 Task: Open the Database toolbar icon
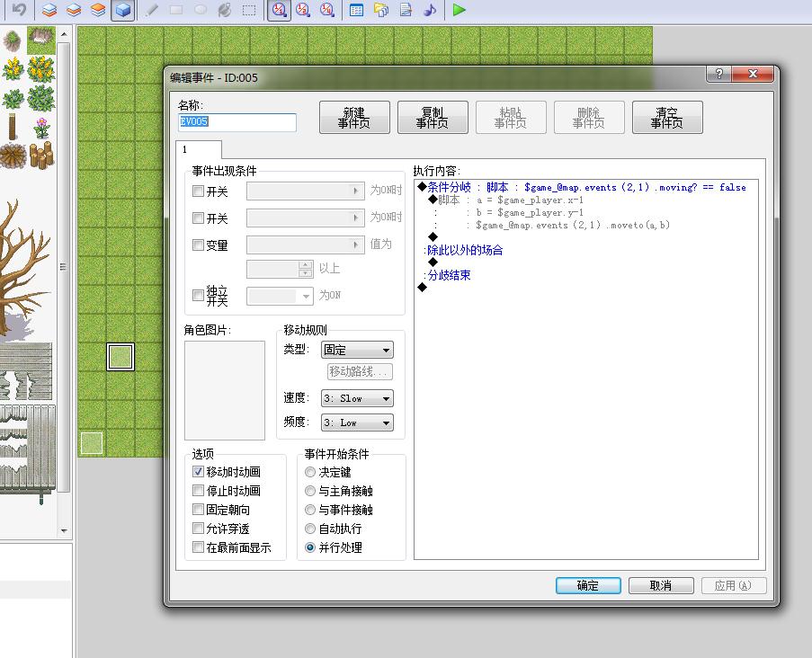point(356,9)
